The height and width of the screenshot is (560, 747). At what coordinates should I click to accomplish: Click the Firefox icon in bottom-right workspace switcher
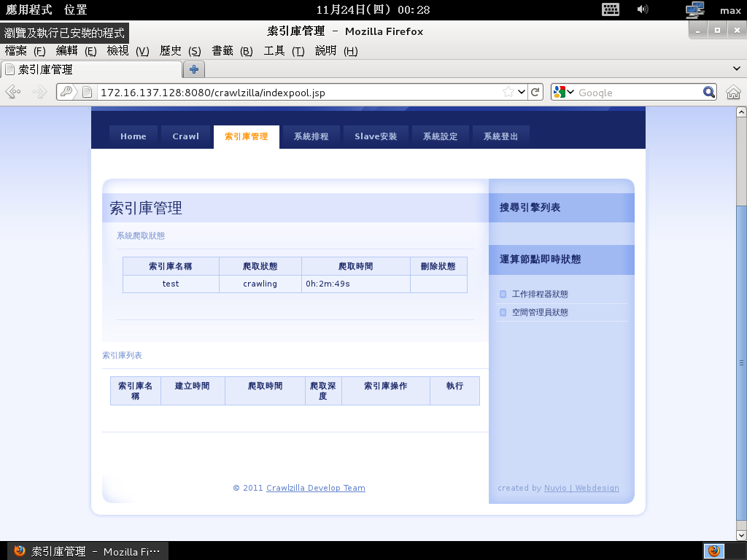click(x=713, y=551)
